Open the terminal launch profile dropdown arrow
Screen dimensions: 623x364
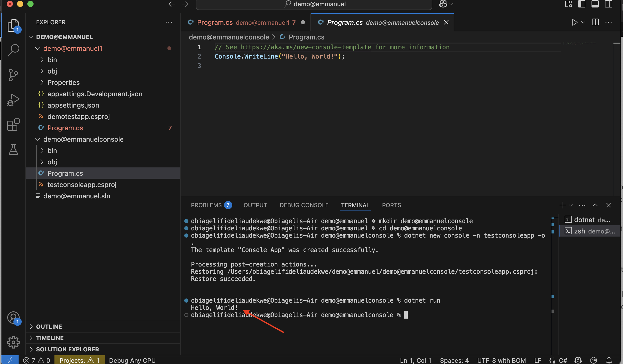tap(571, 205)
